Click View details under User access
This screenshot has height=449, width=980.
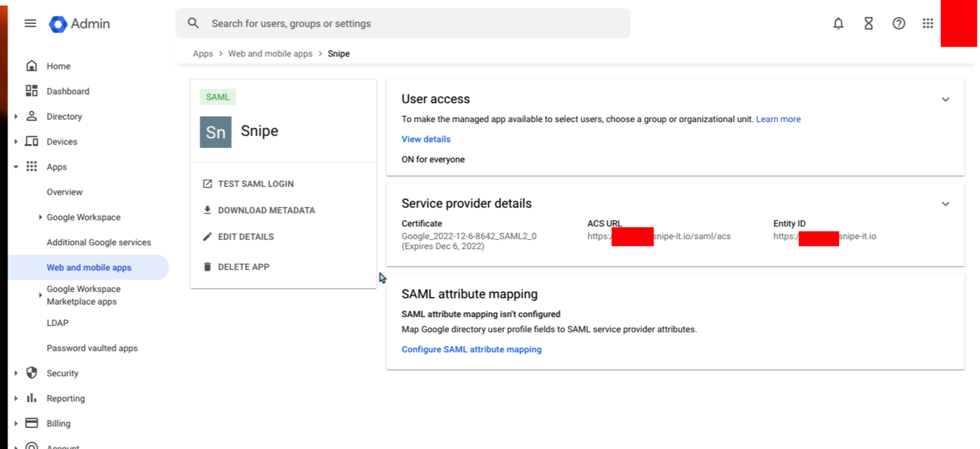point(426,139)
